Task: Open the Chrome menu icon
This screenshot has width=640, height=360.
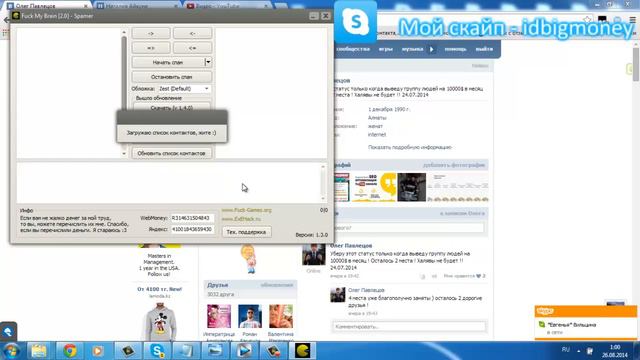Action: click(632, 20)
